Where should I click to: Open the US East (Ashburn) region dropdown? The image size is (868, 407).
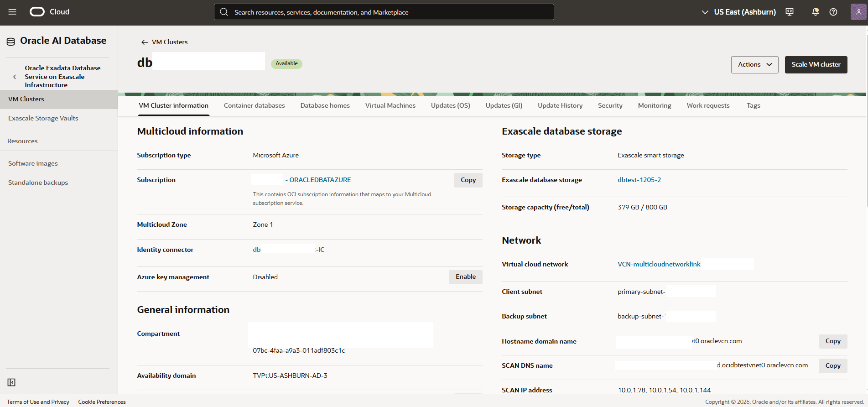(738, 12)
